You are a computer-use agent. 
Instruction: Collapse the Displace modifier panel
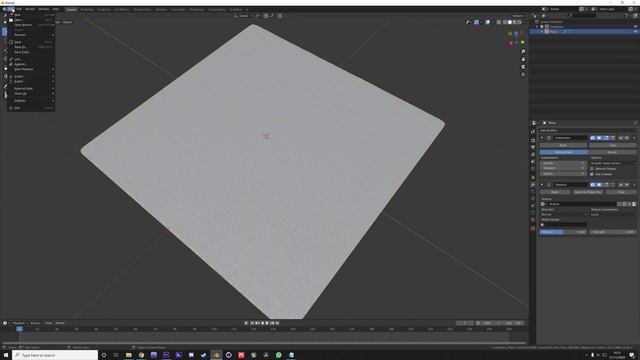[x=542, y=184]
